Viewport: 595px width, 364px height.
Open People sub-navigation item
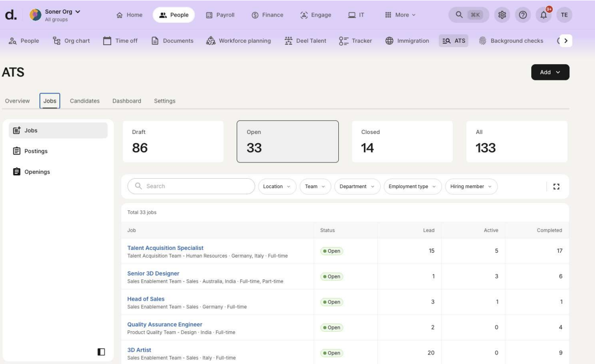(24, 41)
